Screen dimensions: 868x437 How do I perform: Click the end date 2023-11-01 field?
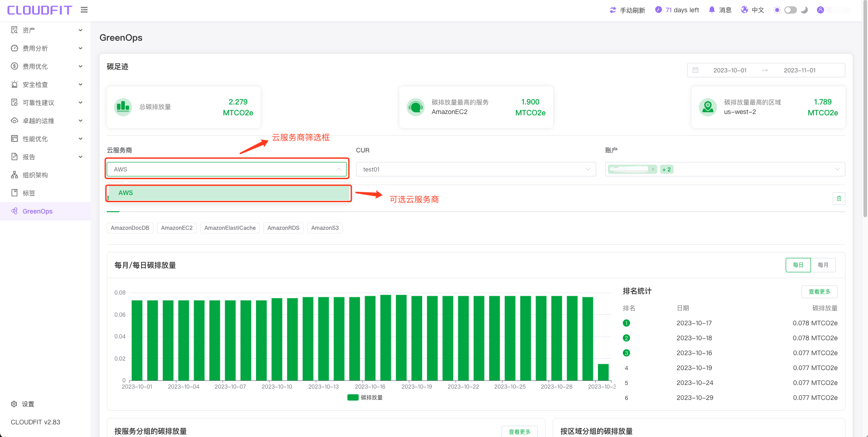pos(800,70)
